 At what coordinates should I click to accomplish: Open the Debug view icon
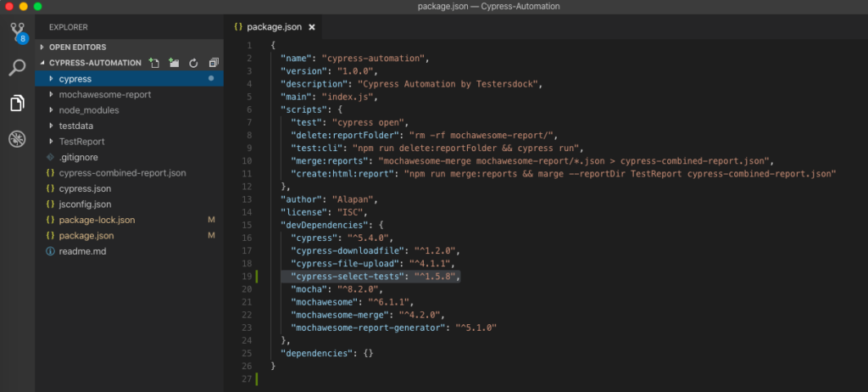click(17, 138)
